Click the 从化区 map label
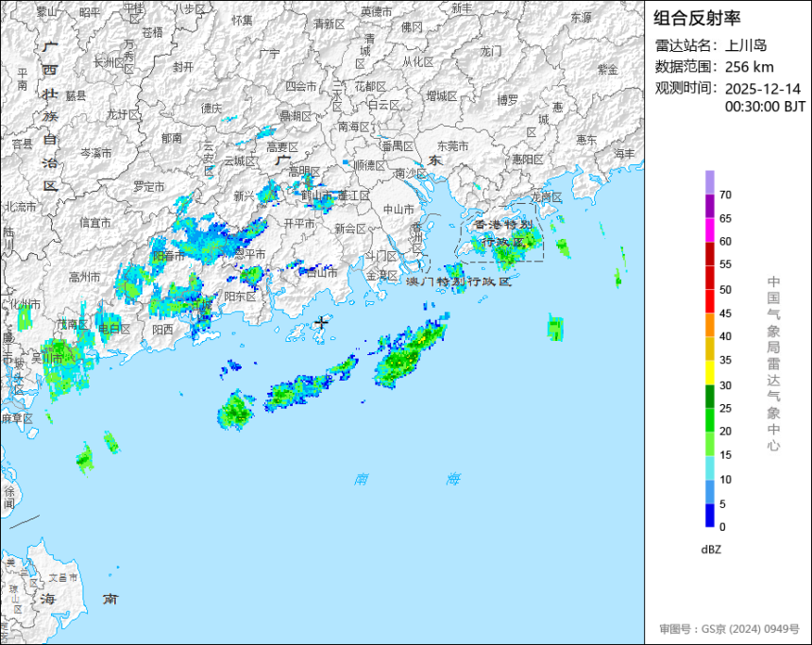812x645 pixels. 418,62
